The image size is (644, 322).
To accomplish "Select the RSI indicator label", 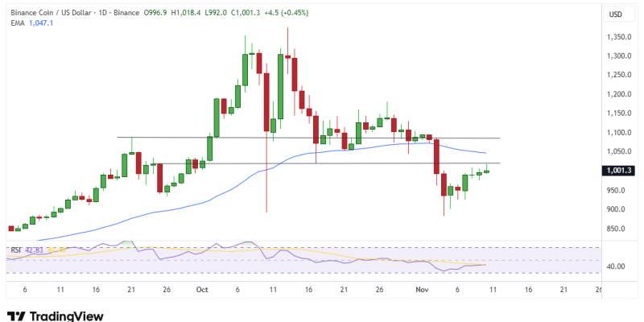I will coord(15,250).
